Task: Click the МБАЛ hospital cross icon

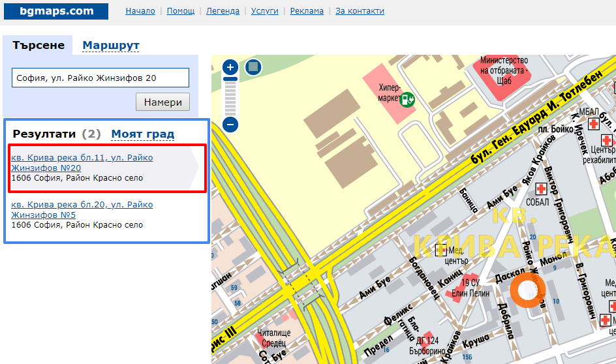Action: coord(593,124)
